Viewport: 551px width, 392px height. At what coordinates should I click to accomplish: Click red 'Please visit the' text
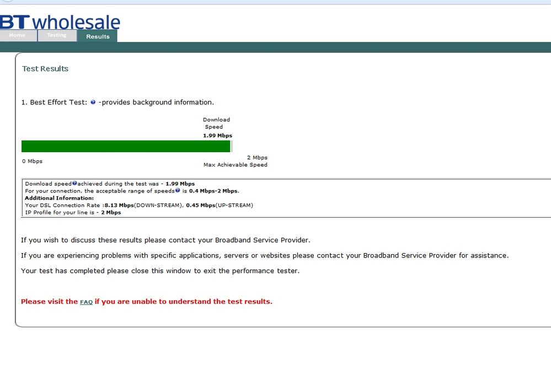point(49,302)
